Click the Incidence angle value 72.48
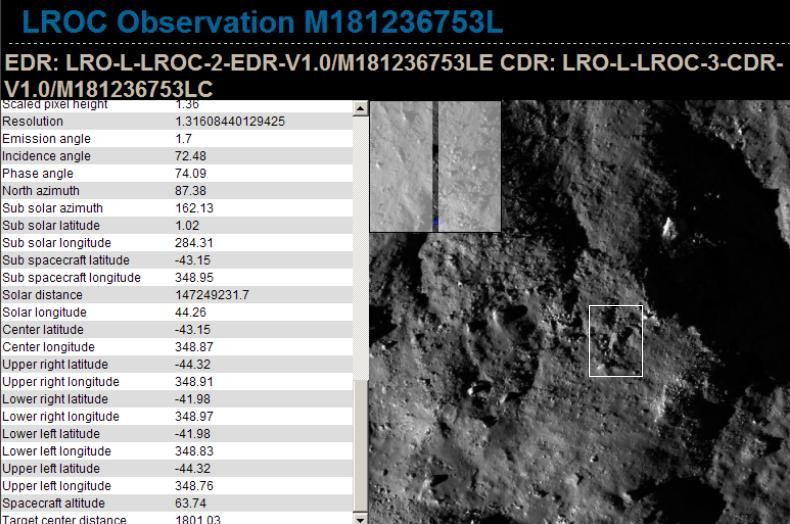The width and height of the screenshot is (790, 524). coord(190,156)
